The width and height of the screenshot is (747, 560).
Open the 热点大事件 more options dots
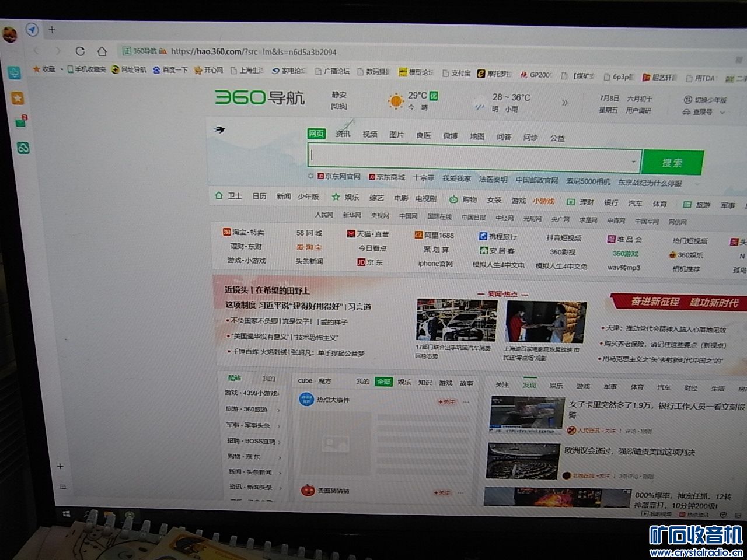click(466, 402)
